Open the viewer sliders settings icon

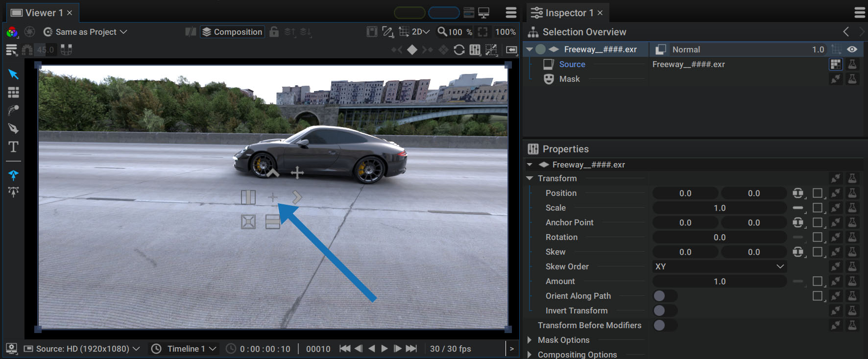pos(475,49)
